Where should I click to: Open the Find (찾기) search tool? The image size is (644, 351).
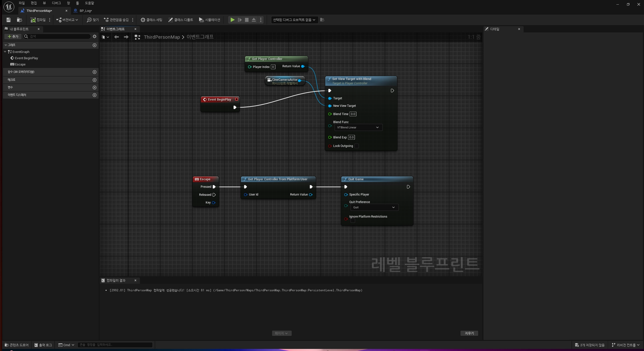(93, 20)
